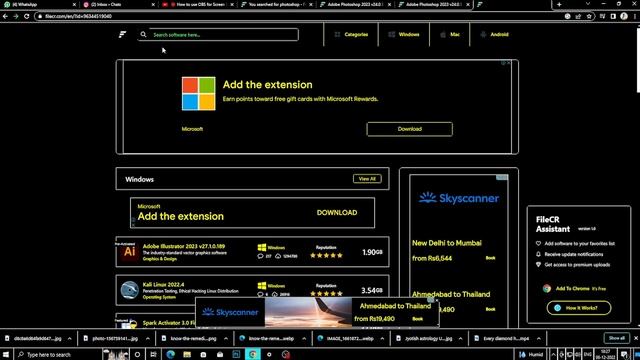
Task: Click the browser back arrow
Action: pos(5,16)
